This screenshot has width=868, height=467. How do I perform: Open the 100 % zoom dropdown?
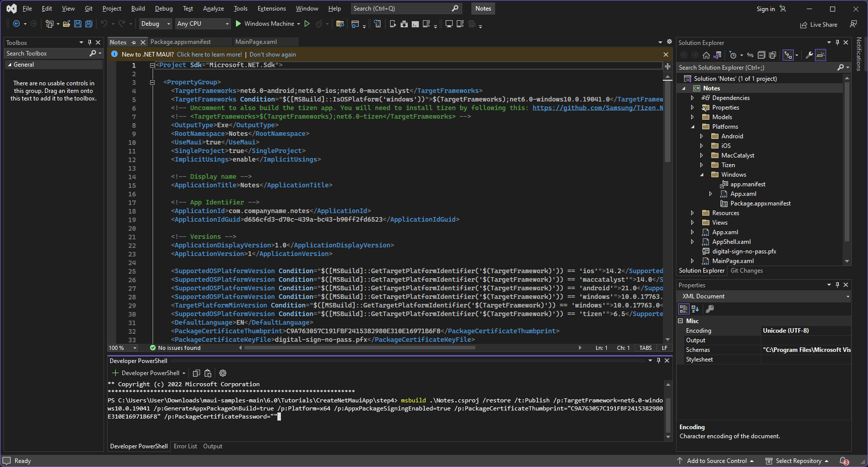point(123,348)
